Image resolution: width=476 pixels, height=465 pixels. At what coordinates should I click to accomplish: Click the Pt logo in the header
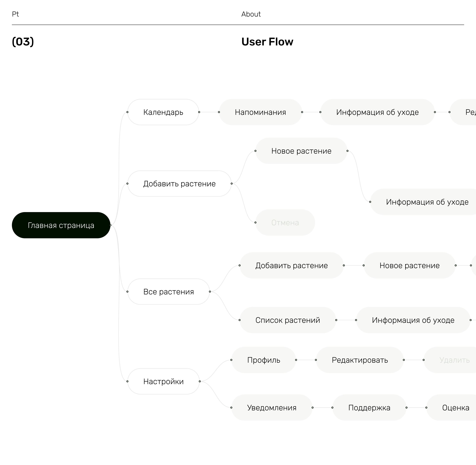15,14
